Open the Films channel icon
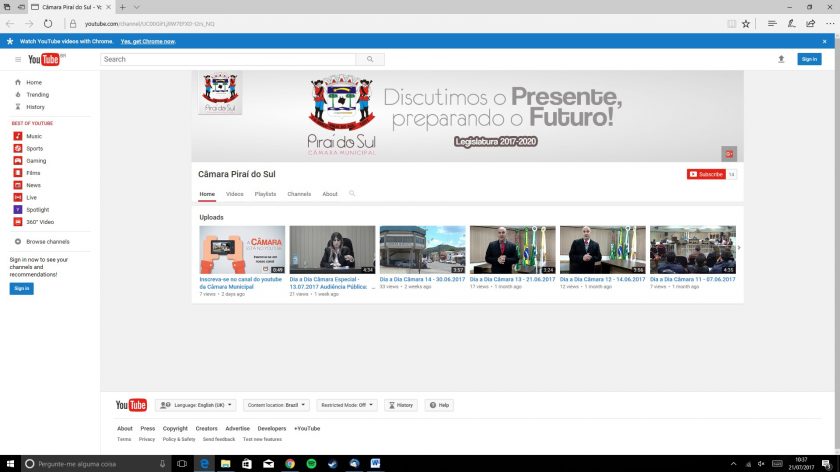 pos(18,173)
